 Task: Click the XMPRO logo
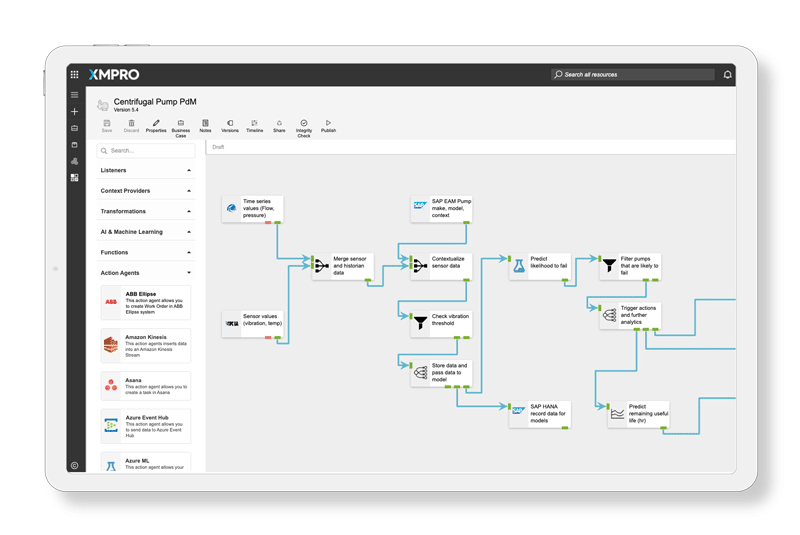tap(114, 74)
